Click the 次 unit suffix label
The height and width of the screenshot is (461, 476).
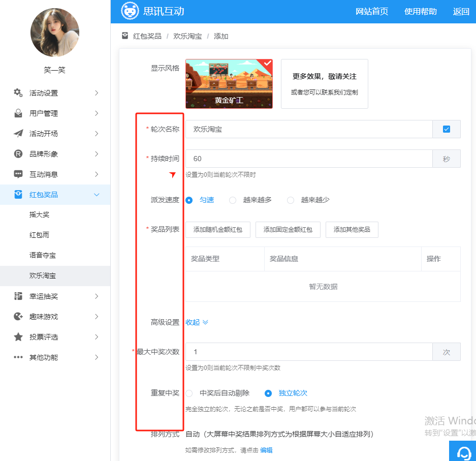(x=446, y=352)
